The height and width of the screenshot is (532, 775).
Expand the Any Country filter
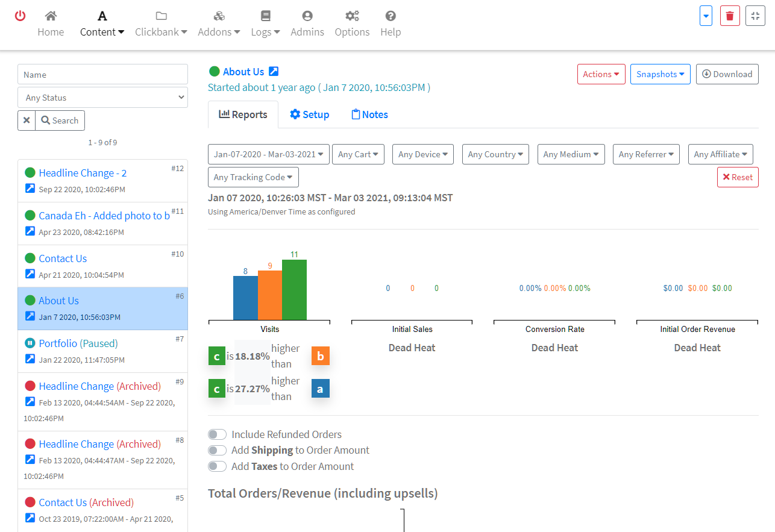point(495,154)
